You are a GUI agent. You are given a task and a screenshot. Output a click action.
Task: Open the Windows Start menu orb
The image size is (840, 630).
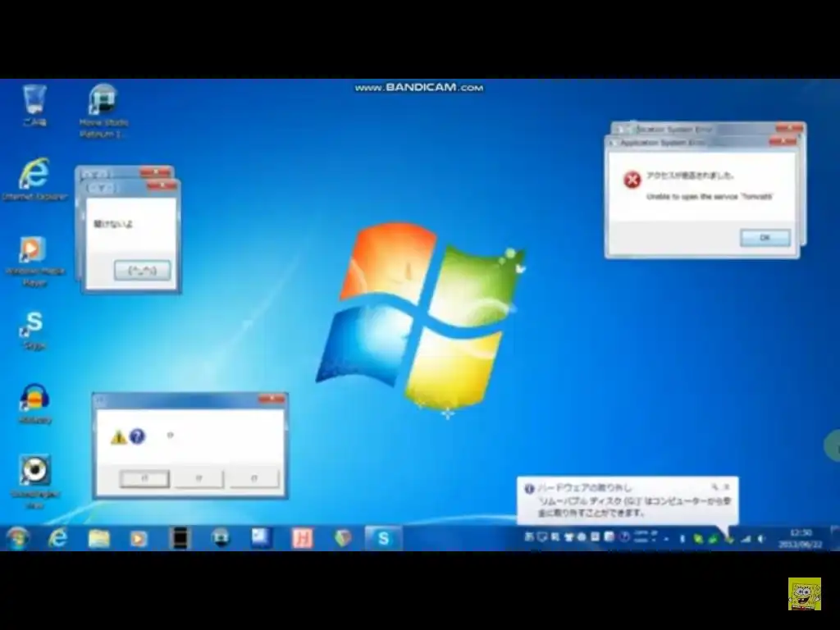point(18,538)
